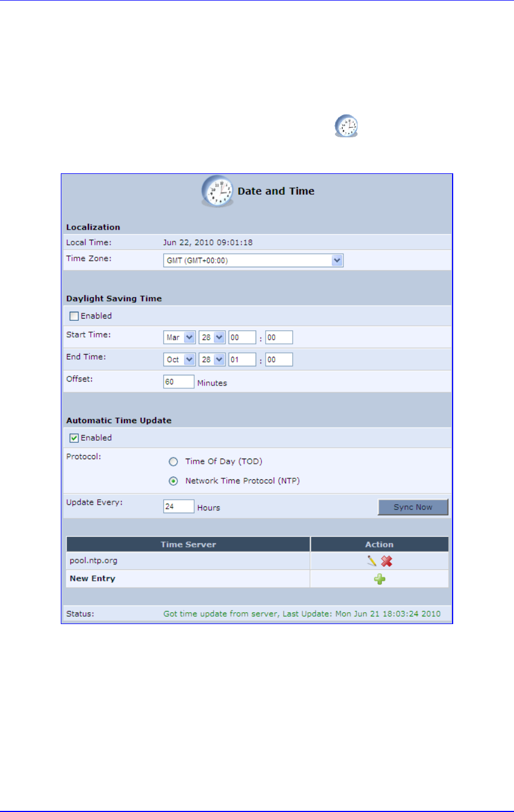Image resolution: width=514 pixels, height=812 pixels.
Task: Click the New Entry link
Action: pos(92,578)
